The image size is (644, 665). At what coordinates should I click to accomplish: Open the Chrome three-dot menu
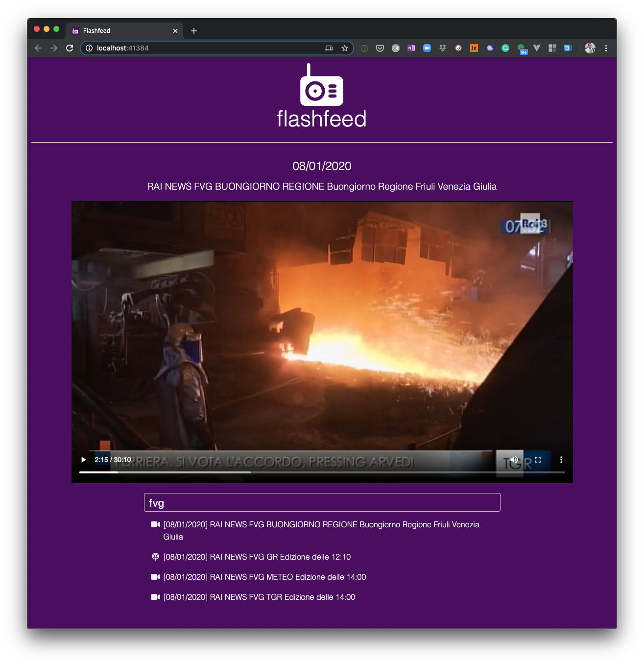606,48
